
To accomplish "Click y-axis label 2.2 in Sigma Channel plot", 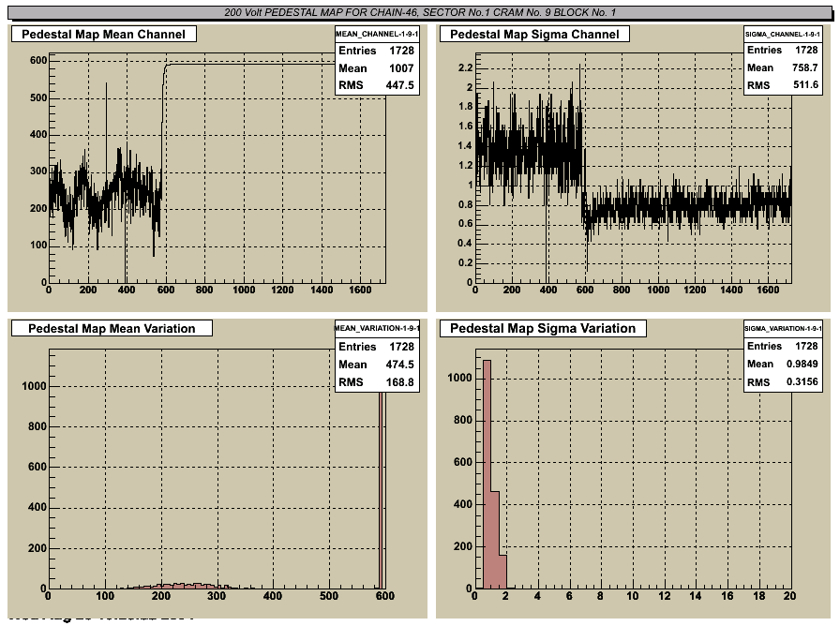I will coord(466,67).
